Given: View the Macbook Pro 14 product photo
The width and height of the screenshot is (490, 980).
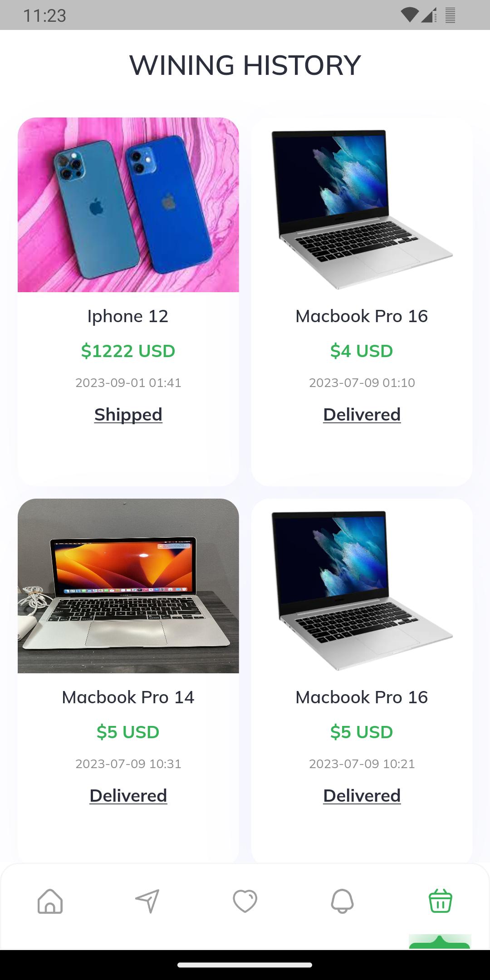Looking at the screenshot, I should 128,586.
